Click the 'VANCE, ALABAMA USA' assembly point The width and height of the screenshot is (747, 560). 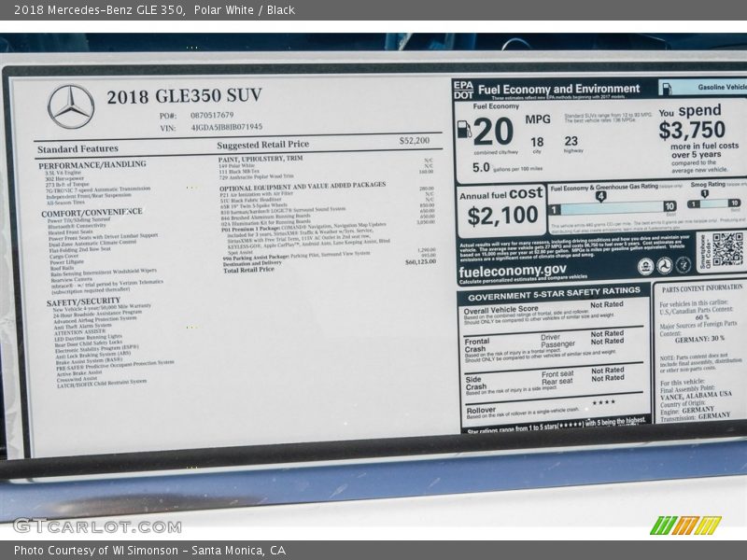coord(696,395)
